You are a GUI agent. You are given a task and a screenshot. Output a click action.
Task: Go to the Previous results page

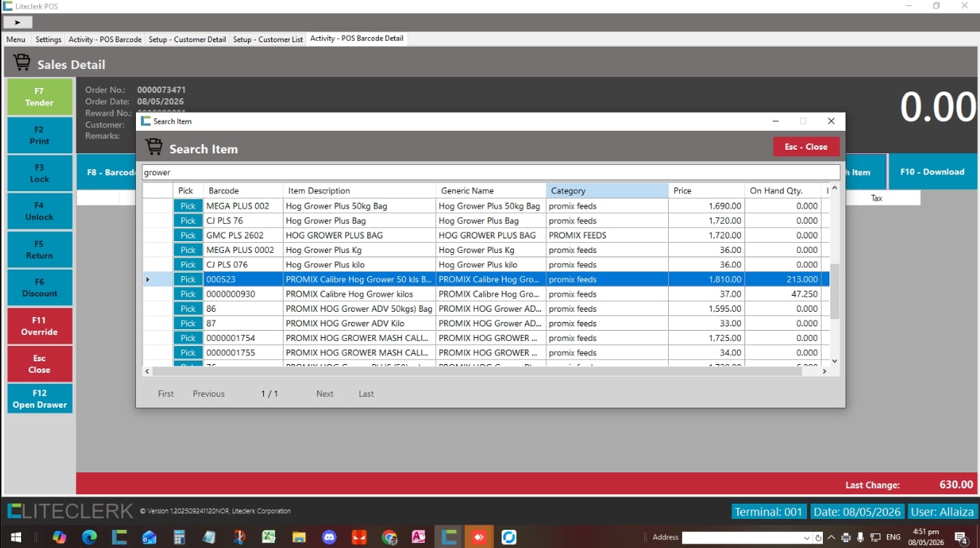coord(209,394)
